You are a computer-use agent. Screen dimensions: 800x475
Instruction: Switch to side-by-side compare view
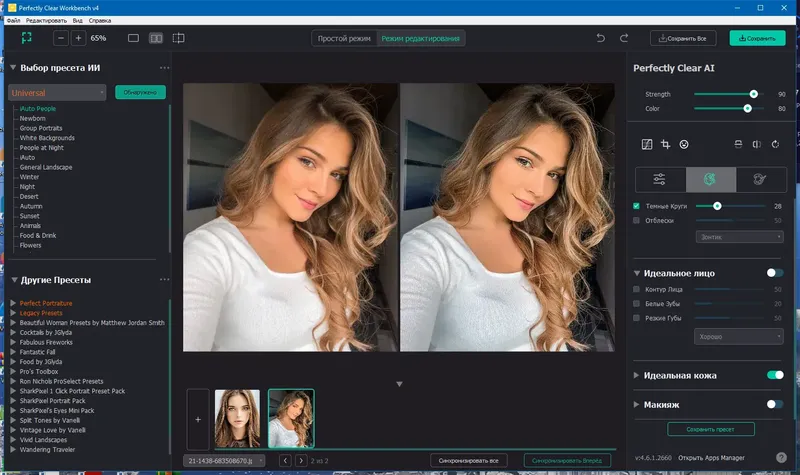click(x=156, y=38)
